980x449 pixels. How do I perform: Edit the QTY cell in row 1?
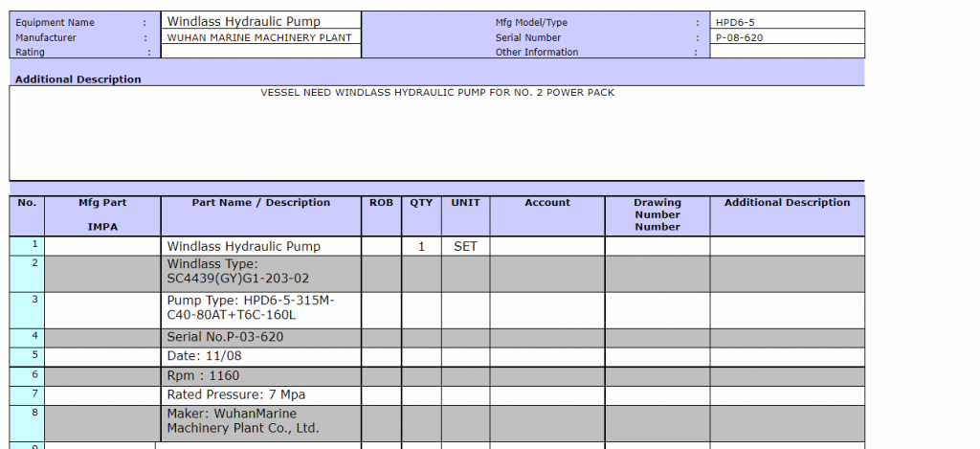click(421, 246)
